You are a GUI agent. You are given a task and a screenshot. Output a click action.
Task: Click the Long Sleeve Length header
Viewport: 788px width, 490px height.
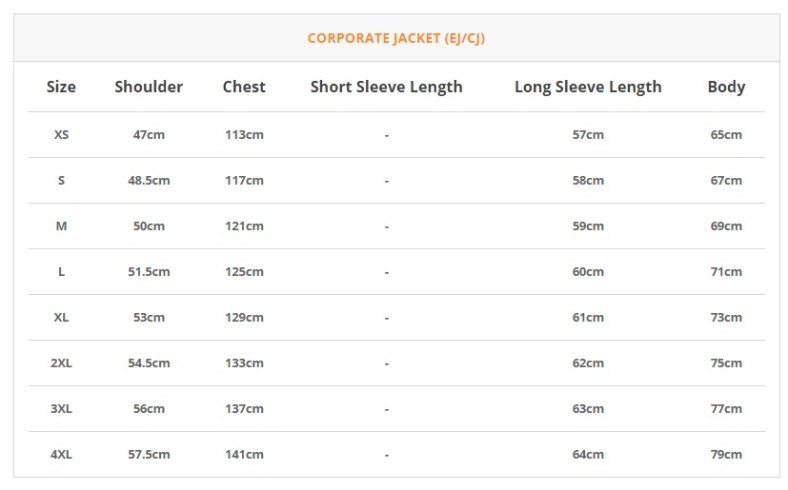pos(588,87)
